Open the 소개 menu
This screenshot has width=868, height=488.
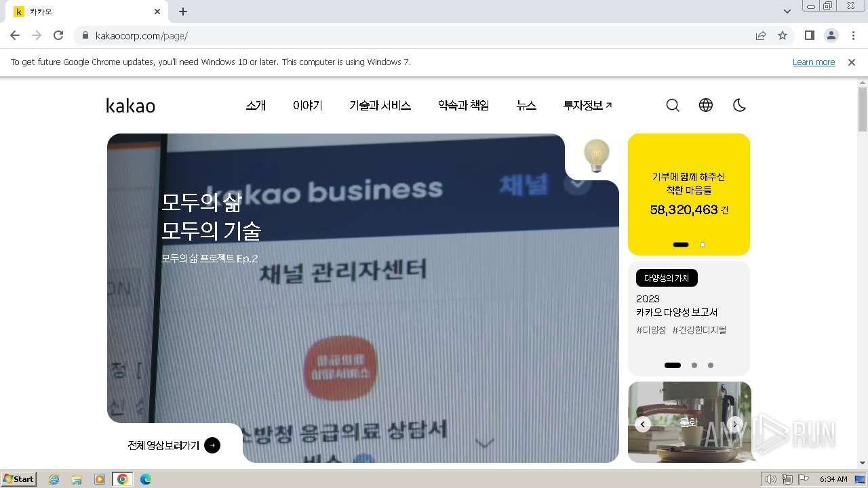(256, 105)
